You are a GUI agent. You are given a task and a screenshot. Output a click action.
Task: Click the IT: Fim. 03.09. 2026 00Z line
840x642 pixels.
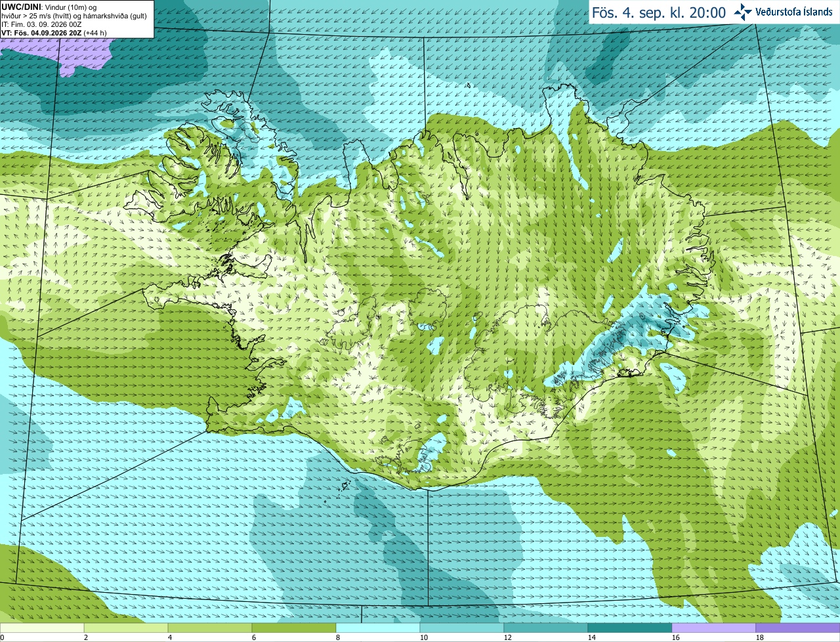click(x=41, y=24)
